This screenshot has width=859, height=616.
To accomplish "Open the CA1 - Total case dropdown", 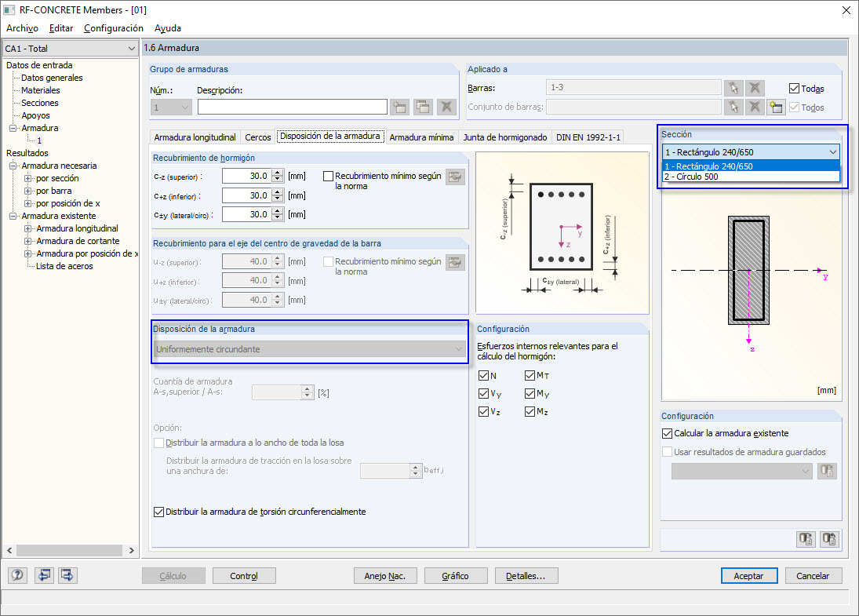I will [x=131, y=49].
